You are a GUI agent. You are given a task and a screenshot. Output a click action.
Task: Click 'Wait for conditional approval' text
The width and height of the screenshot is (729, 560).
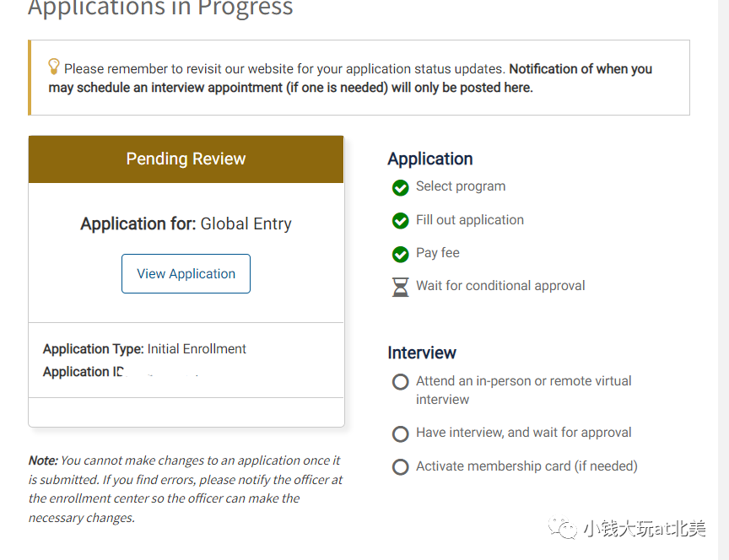pos(500,286)
